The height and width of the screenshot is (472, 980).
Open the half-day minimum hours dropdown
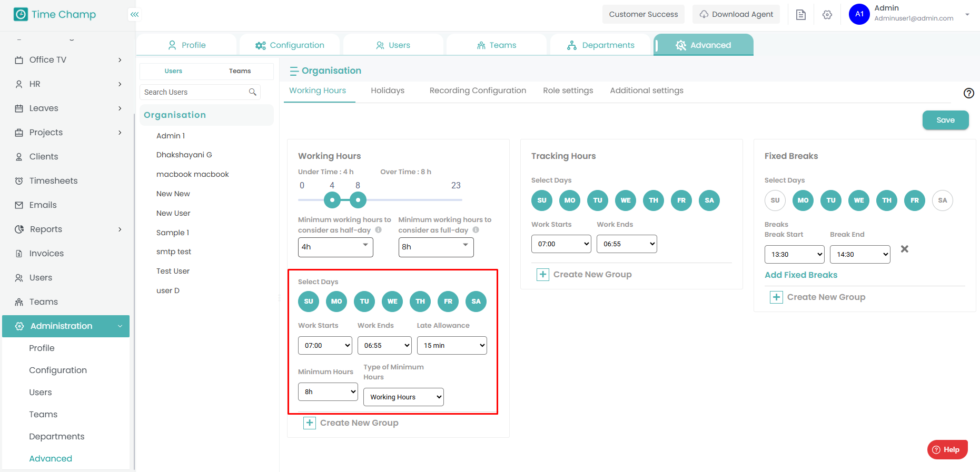click(335, 247)
